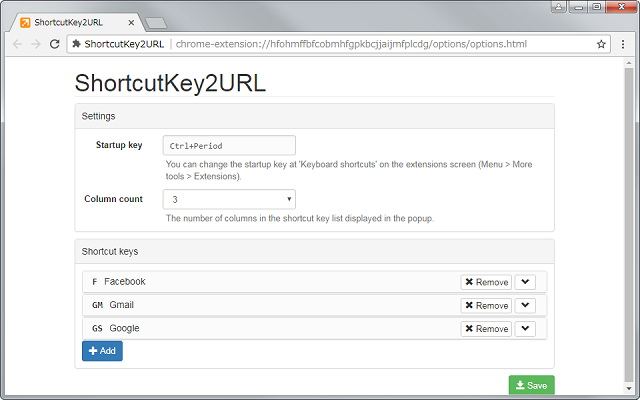Image resolution: width=640 pixels, height=400 pixels.
Task: Click the Column count label
Action: click(x=113, y=199)
